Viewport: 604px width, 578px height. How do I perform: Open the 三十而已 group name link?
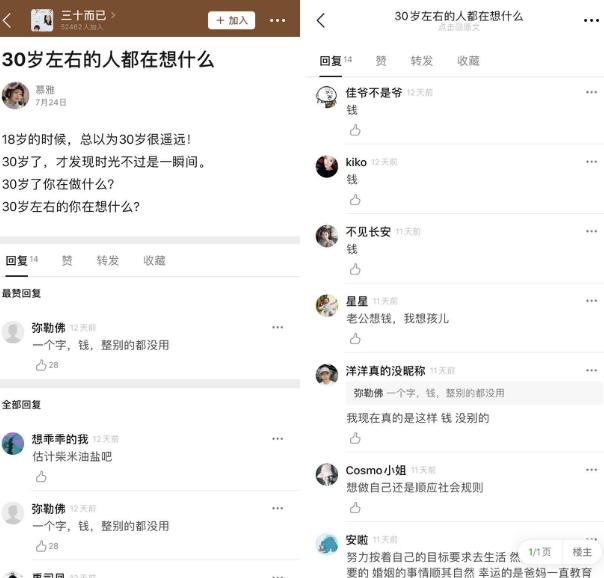(88, 15)
